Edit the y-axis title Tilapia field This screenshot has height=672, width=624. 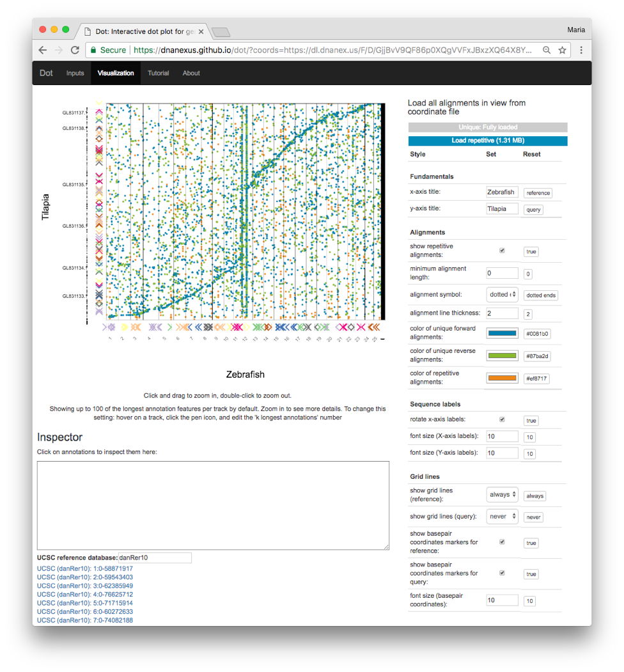click(502, 208)
